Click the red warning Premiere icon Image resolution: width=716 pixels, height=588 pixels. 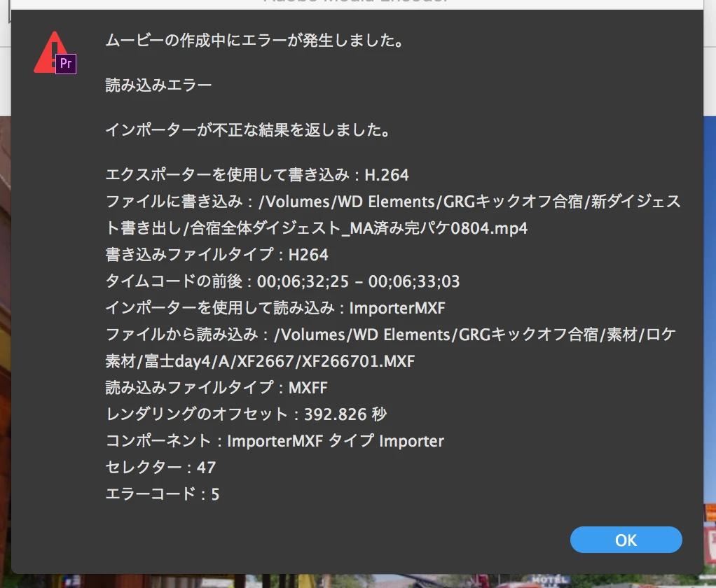point(55,52)
